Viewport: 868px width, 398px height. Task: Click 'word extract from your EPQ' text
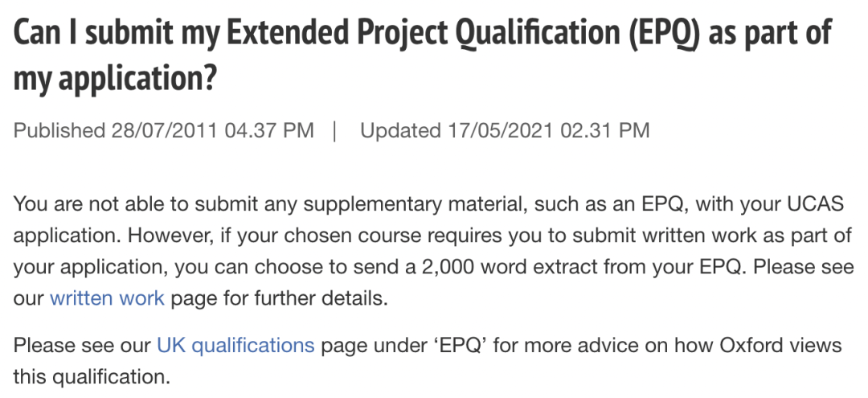tap(611, 268)
